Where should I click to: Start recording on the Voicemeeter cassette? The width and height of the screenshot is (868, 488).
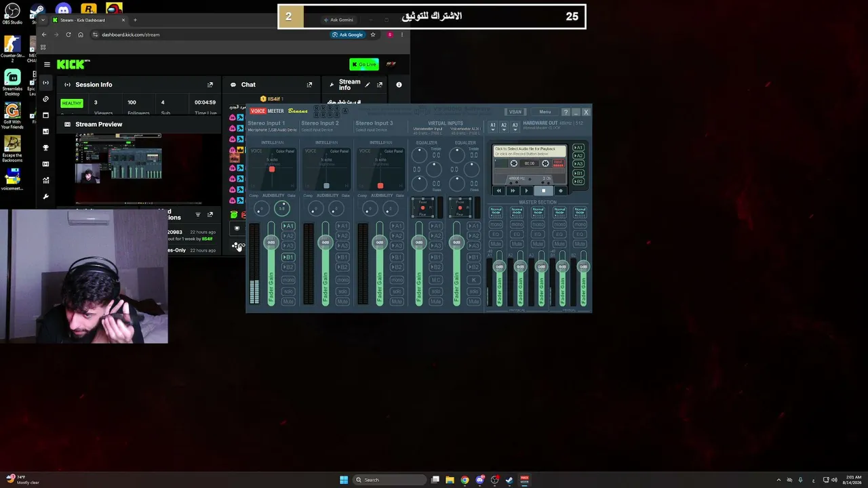(560, 191)
